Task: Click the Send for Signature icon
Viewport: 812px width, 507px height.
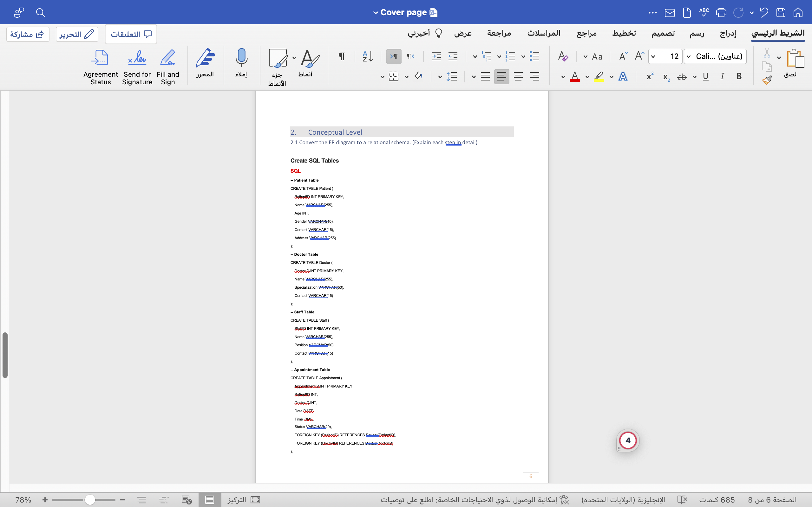Action: click(x=137, y=58)
